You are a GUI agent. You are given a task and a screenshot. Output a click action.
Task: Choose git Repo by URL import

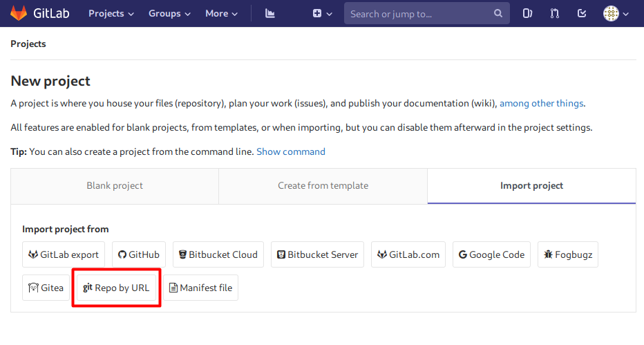(116, 288)
